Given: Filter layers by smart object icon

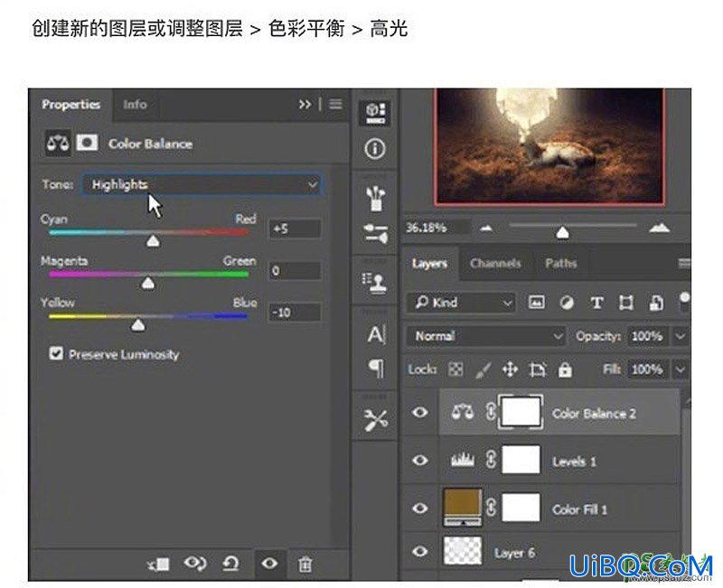Looking at the screenshot, I should (x=656, y=303).
